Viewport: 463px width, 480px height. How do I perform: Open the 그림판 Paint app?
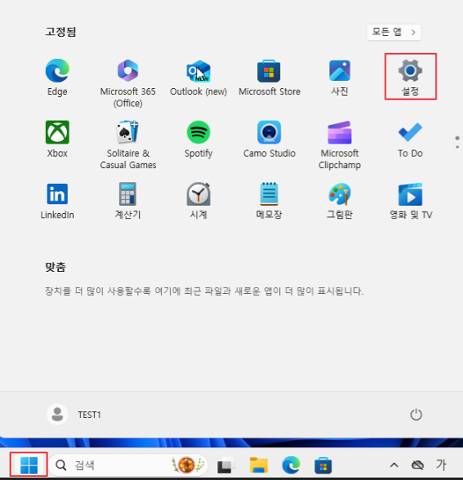tap(339, 201)
